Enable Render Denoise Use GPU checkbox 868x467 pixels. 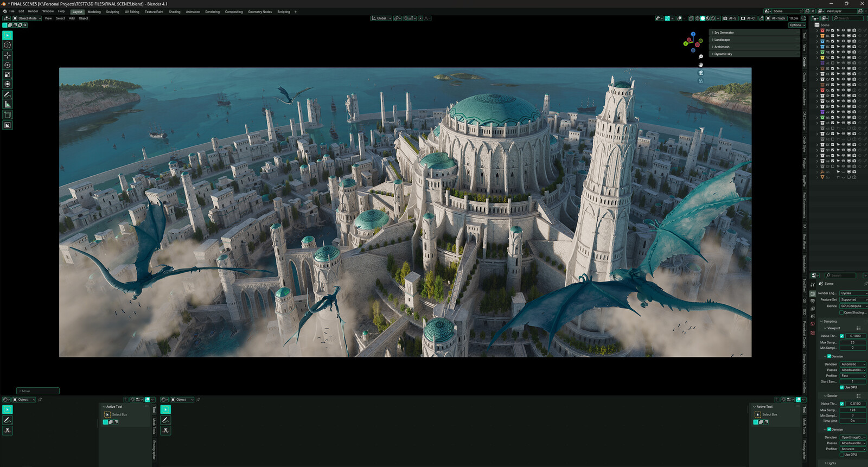(841, 455)
